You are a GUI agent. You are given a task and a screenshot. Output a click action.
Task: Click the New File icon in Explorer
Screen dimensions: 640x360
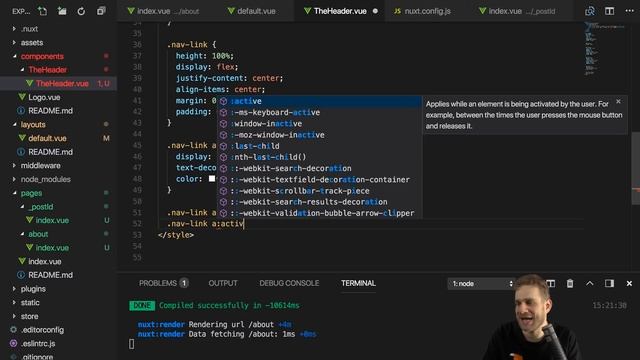42,11
